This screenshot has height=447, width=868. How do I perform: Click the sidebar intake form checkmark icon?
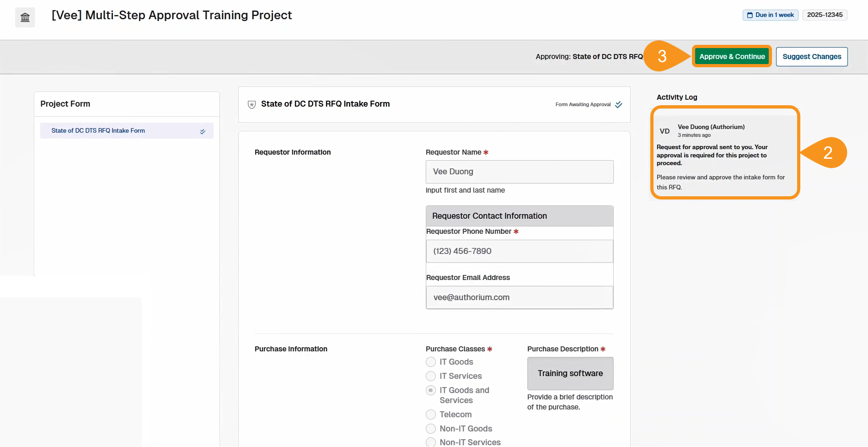pos(203,131)
